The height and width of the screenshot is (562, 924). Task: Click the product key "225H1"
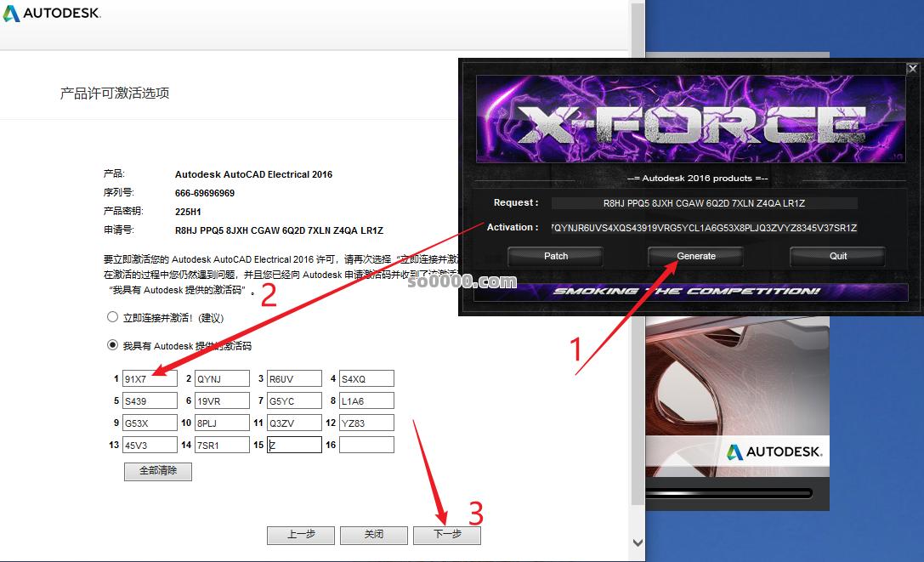point(188,212)
